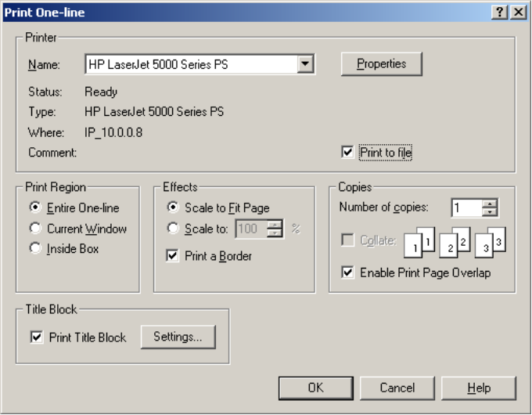Confirm printing with OK
This screenshot has height=415, width=532.
[x=316, y=388]
